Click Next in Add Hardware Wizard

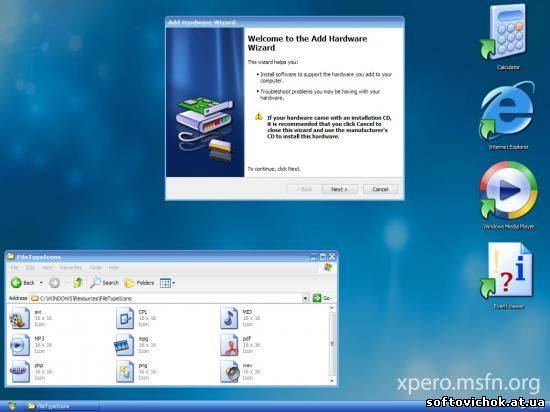click(340, 189)
